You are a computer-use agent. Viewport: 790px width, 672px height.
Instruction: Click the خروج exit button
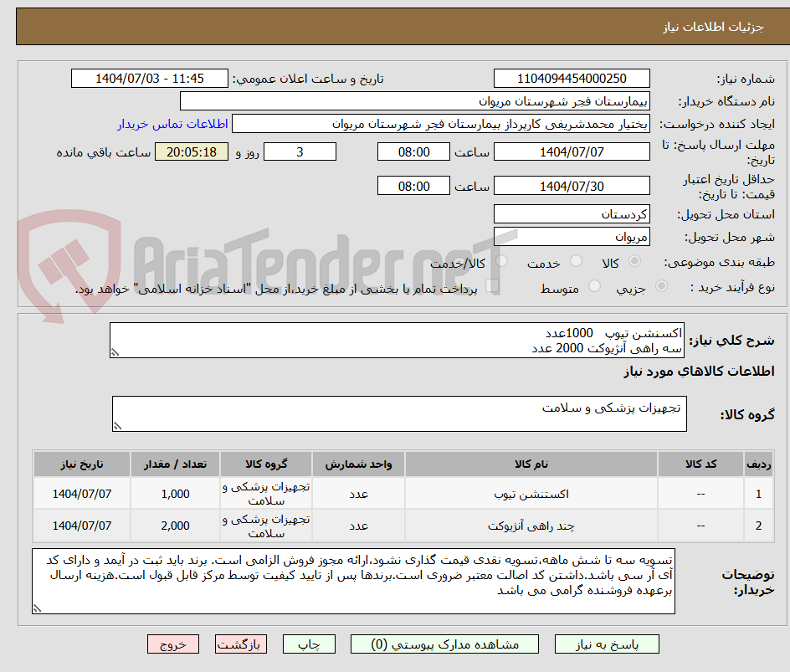point(172,644)
